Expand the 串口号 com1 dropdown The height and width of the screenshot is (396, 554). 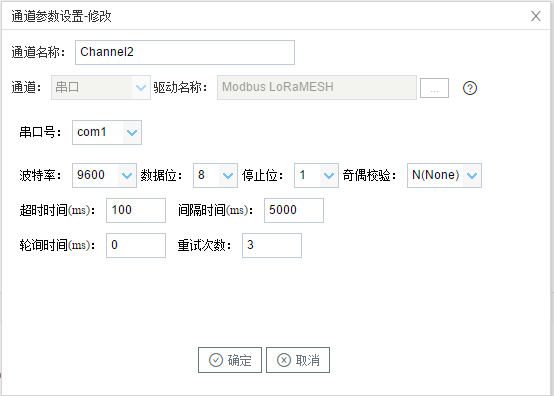(x=132, y=132)
